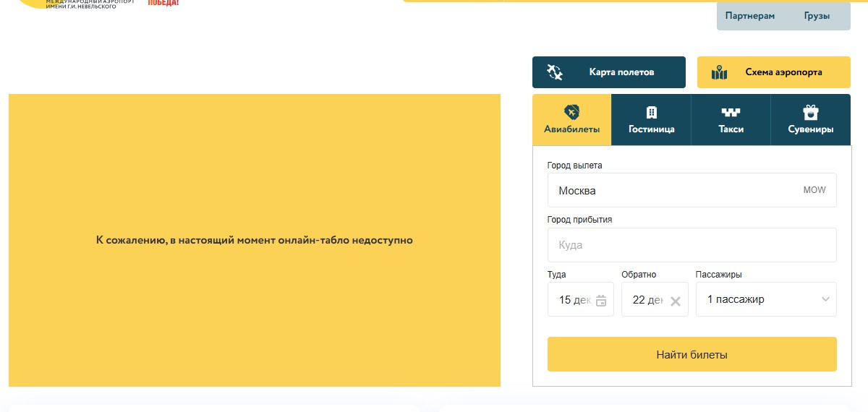This screenshot has height=412, width=868.
Task: Open the Сувениры gift box icon
Action: pos(810,112)
